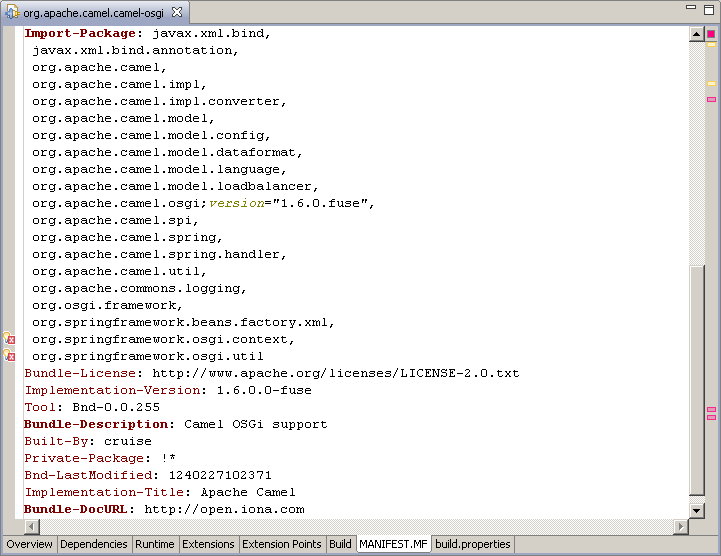
Task: Click the vertical scrollbar thumb
Action: point(697,381)
